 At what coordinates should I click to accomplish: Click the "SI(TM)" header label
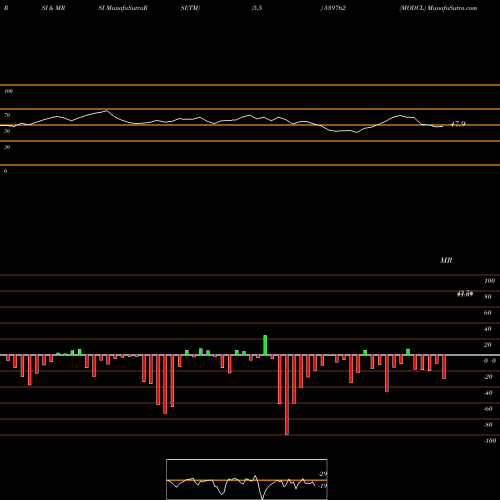190,8
